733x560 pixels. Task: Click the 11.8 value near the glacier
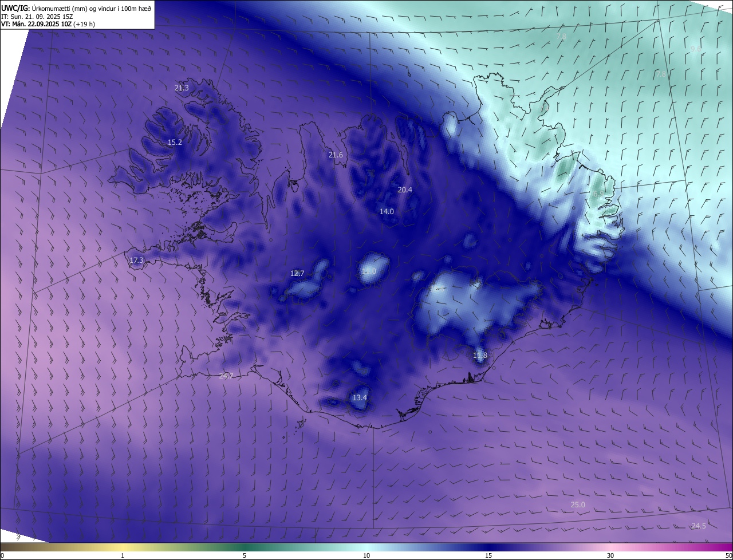point(480,355)
